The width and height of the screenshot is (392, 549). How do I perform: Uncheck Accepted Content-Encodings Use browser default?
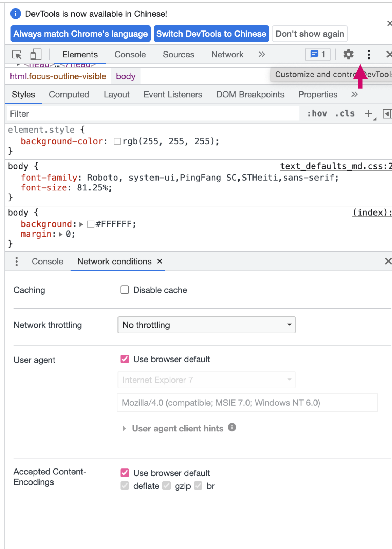coord(125,473)
